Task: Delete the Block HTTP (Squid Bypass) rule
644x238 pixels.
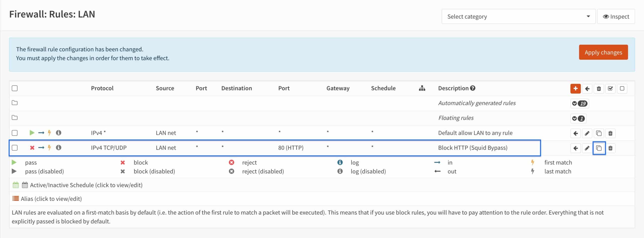Action: [x=610, y=148]
